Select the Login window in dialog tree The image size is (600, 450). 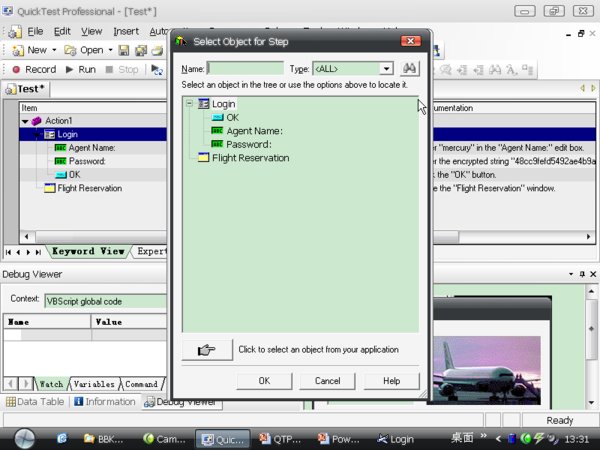coord(223,104)
